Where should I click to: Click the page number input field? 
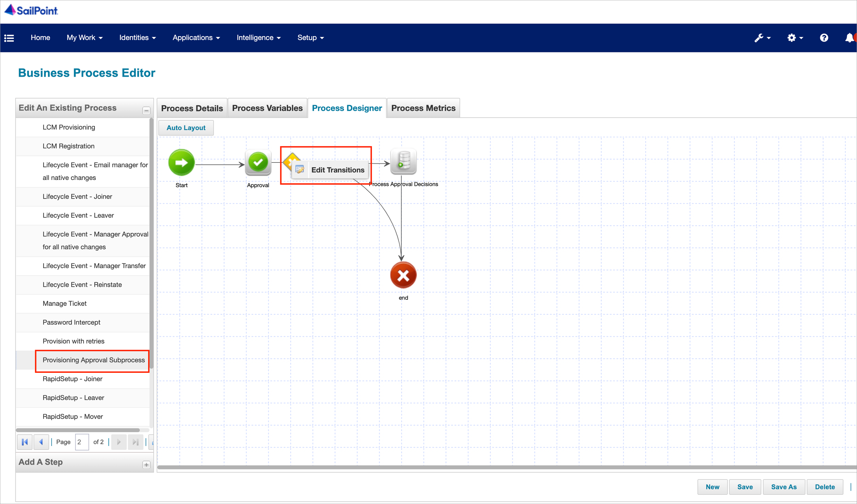(82, 442)
